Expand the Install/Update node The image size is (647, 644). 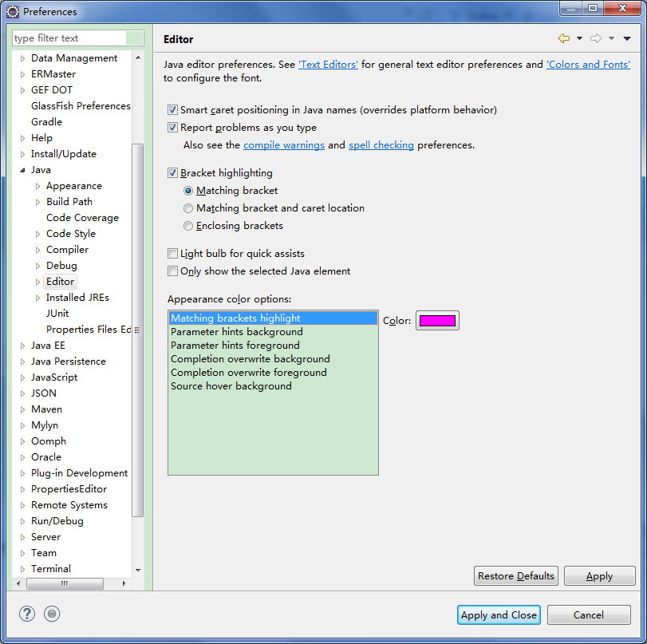(22, 154)
